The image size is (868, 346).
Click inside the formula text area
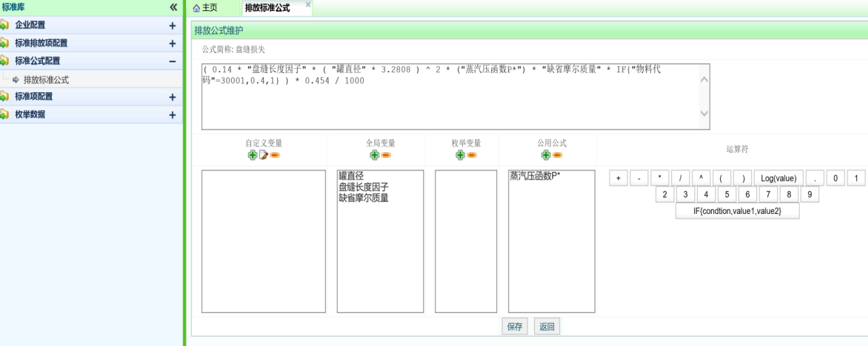click(x=455, y=97)
